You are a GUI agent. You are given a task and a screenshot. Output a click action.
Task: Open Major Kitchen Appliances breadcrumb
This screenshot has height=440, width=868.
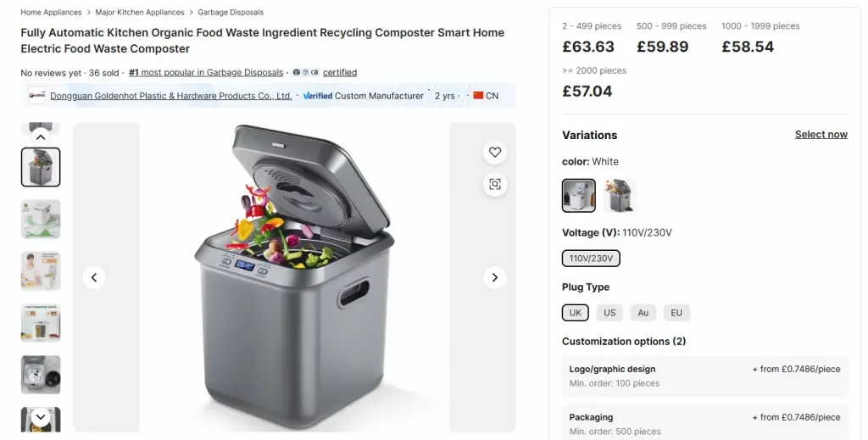(x=140, y=12)
